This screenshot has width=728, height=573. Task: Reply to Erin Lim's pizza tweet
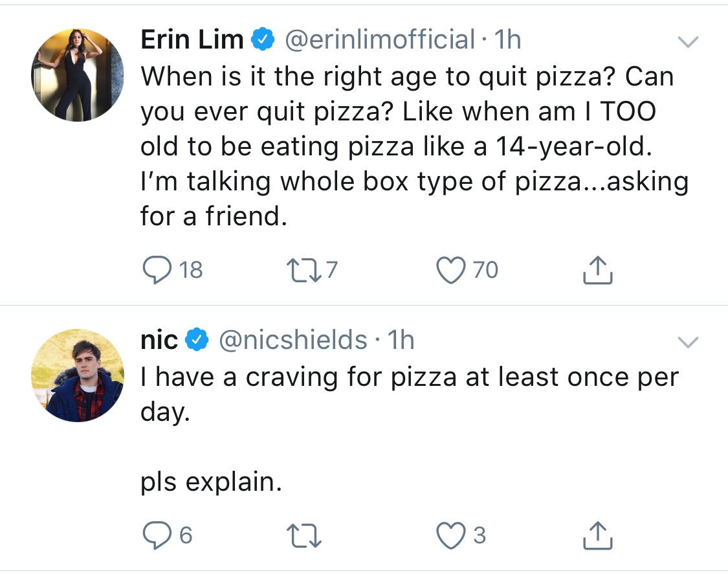point(154,269)
